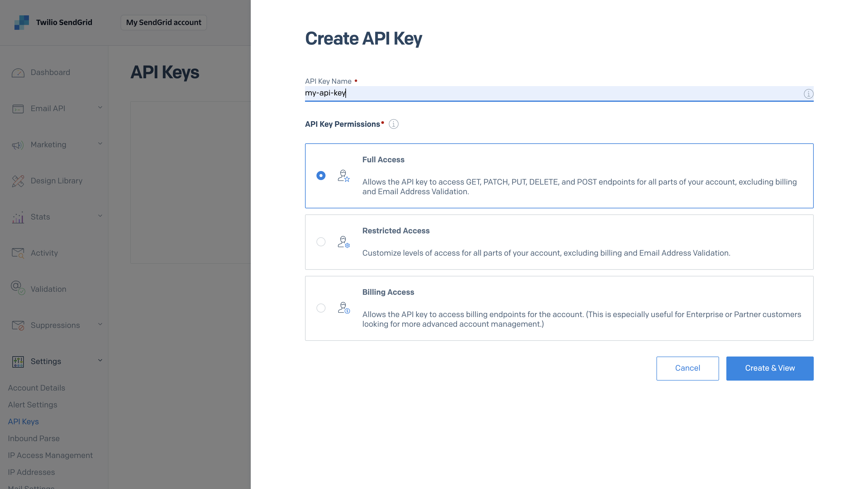Click the Create & View button
Image resolution: width=868 pixels, height=489 pixels.
point(770,368)
